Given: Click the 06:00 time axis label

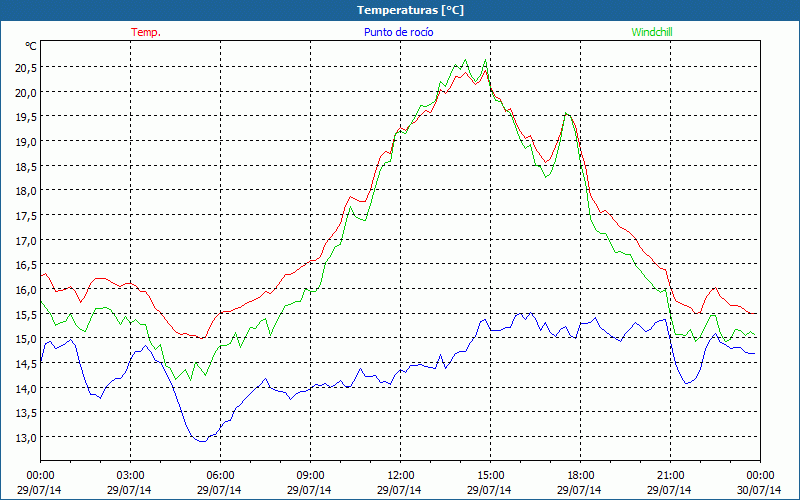Looking at the screenshot, I should 220,476.
